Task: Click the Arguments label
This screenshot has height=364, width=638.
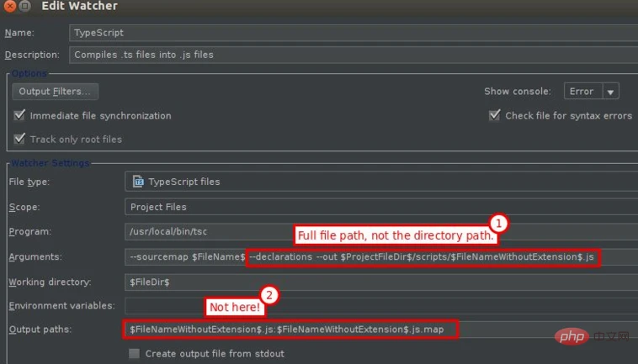Action: pos(35,256)
